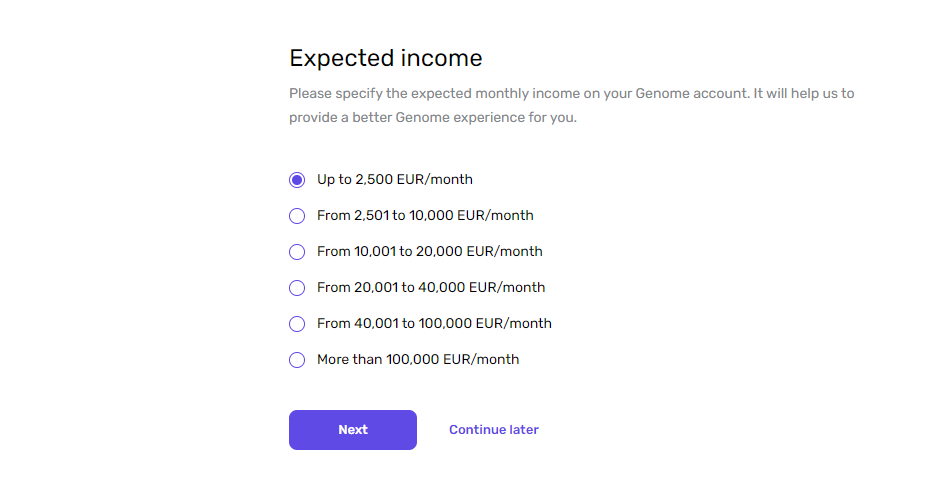Click 'It will help us to' sentence text
This screenshot has height=499, width=940.
pos(804,94)
